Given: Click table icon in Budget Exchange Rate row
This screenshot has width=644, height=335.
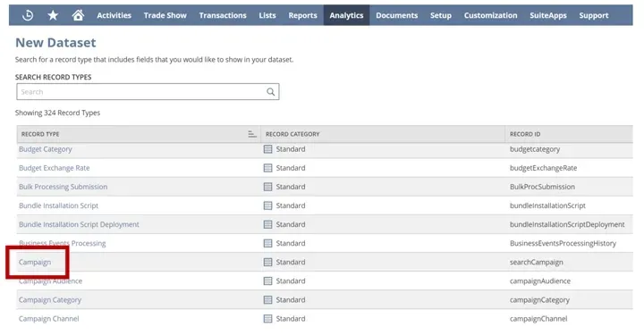Looking at the screenshot, I should point(267,168).
